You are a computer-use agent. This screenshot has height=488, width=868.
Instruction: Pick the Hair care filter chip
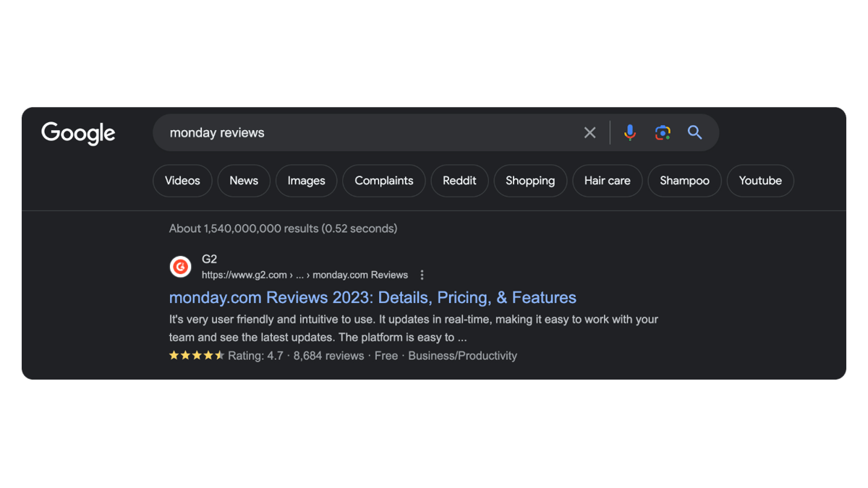coord(608,181)
